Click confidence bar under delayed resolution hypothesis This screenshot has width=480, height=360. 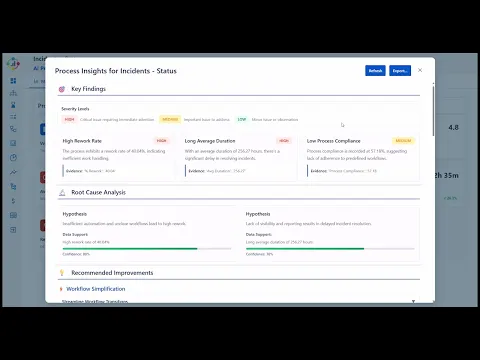tap(330, 249)
